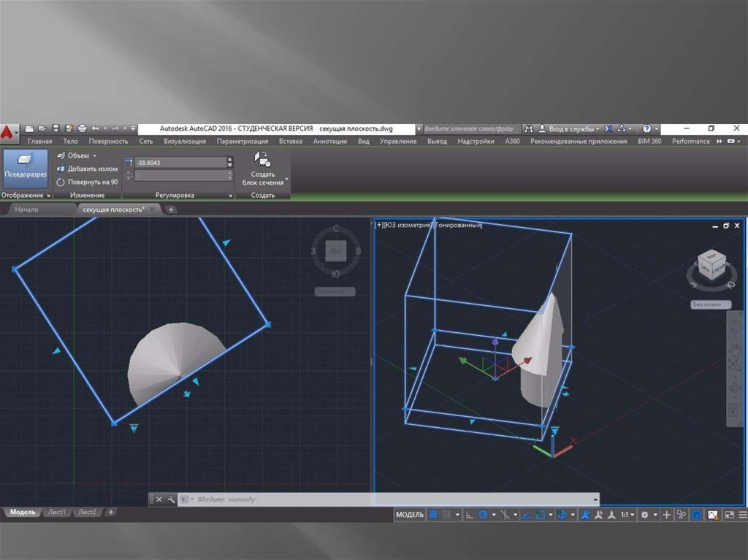The image size is (748, 560).
Task: Click the МОДЕЛЬ button in status bar
Action: coord(409,515)
